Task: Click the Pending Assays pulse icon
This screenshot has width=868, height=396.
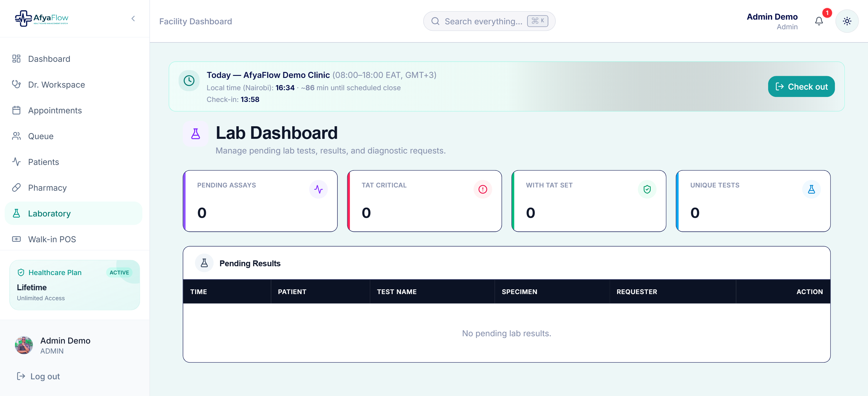Action: (318, 190)
